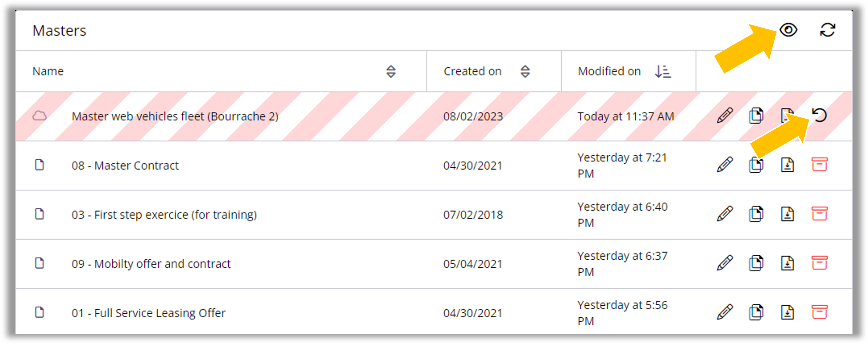Download the 08 - Master Contract file
868x344 pixels.
787,165
